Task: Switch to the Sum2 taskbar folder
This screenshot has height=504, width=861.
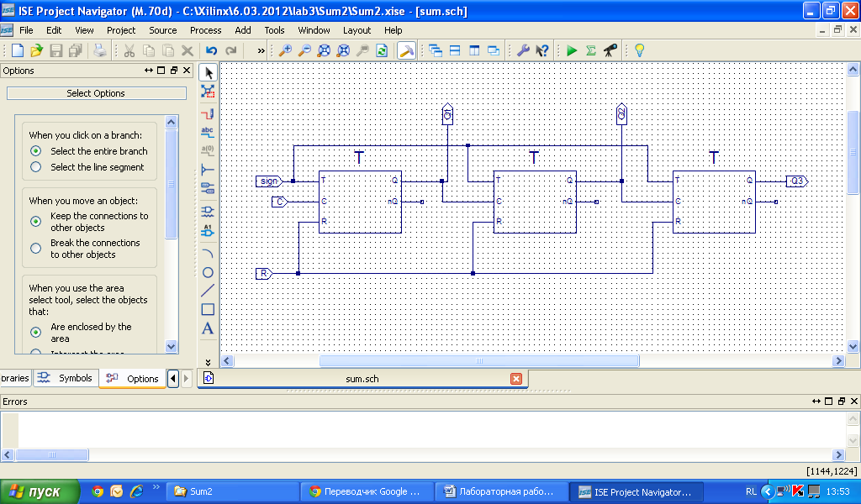Action: tap(232, 491)
